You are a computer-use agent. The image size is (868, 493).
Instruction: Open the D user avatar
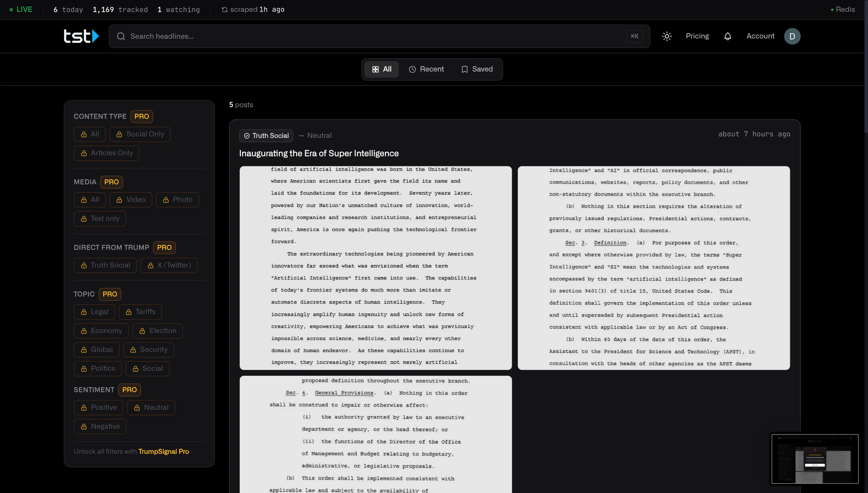(x=792, y=36)
